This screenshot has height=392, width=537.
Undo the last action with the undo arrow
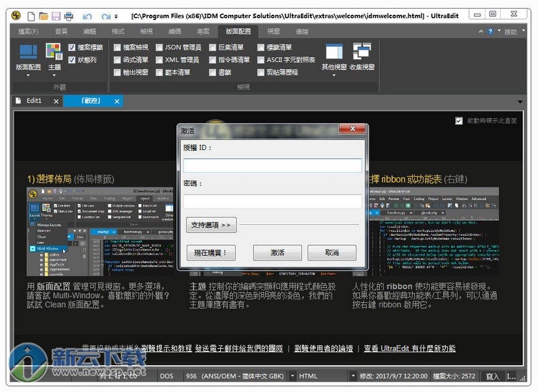[x=87, y=16]
